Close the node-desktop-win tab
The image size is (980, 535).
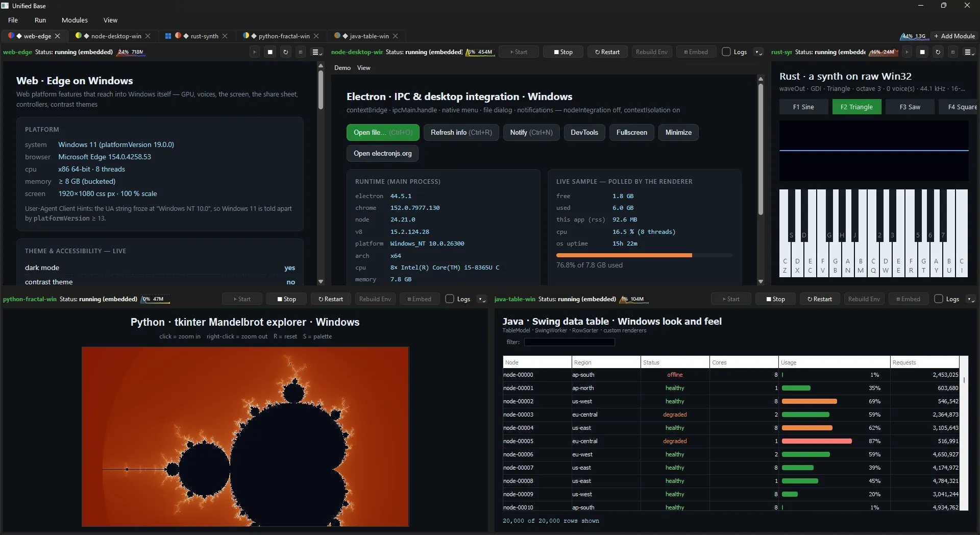coord(148,36)
